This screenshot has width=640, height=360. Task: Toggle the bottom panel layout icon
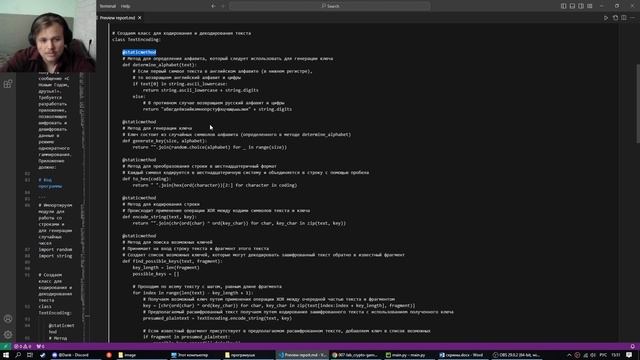click(x=572, y=6)
